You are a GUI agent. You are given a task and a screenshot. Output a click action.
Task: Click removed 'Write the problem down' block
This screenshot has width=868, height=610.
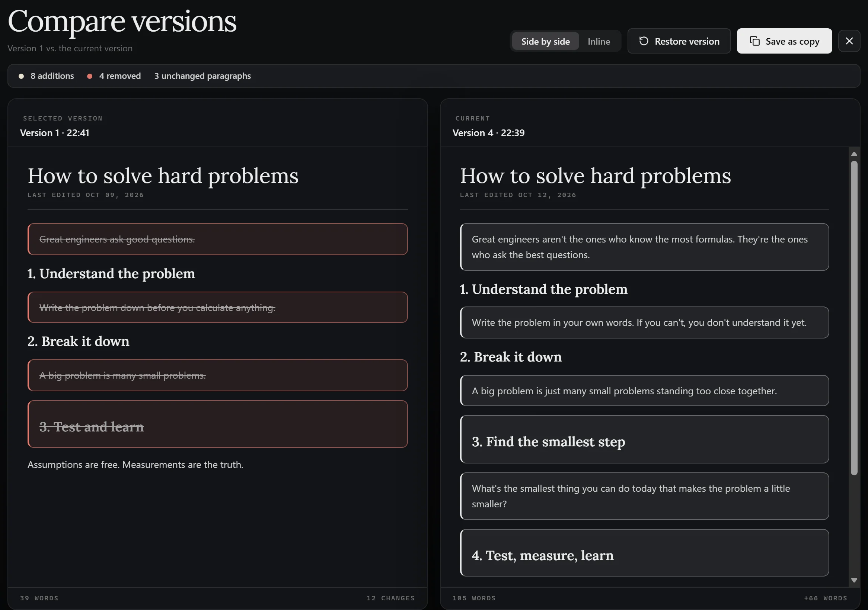click(217, 307)
